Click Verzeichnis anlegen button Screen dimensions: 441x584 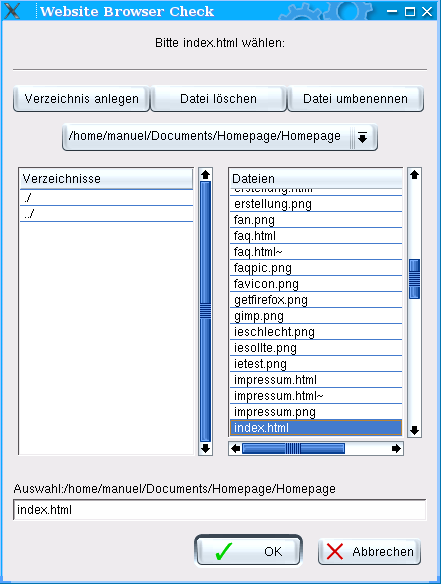[x=81, y=99]
